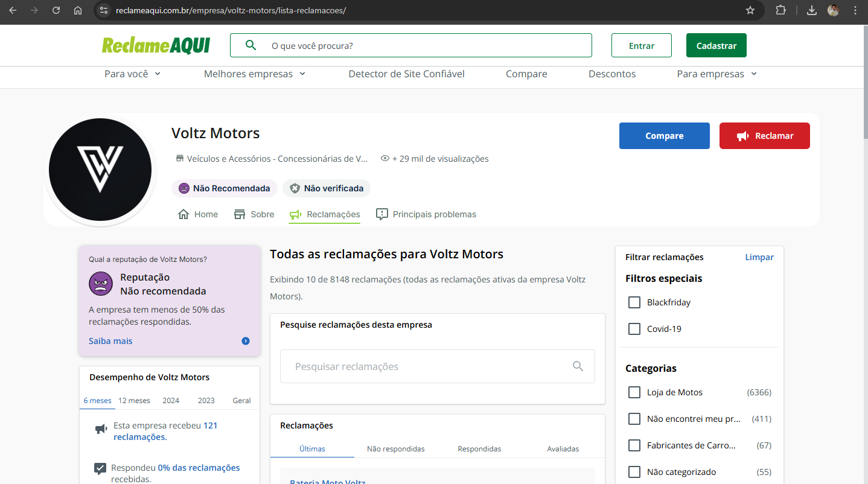The width and height of the screenshot is (868, 484).
Task: Show Respondidas complaints tab
Action: pyautogui.click(x=479, y=448)
